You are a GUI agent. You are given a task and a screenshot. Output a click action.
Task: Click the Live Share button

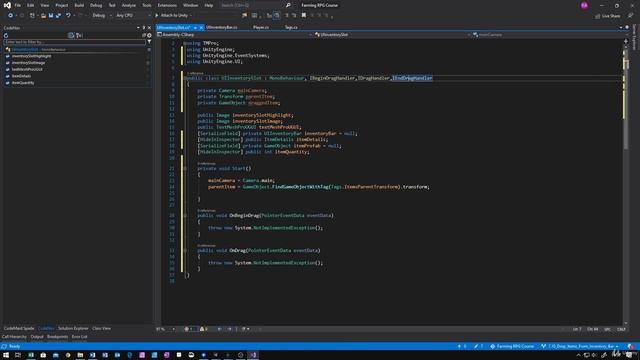pyautogui.click(x=607, y=16)
